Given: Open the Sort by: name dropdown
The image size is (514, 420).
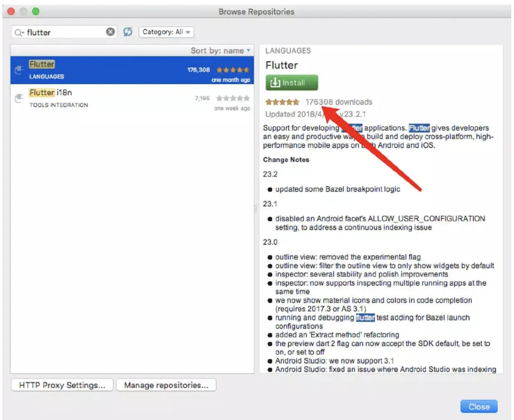Looking at the screenshot, I should coord(221,51).
